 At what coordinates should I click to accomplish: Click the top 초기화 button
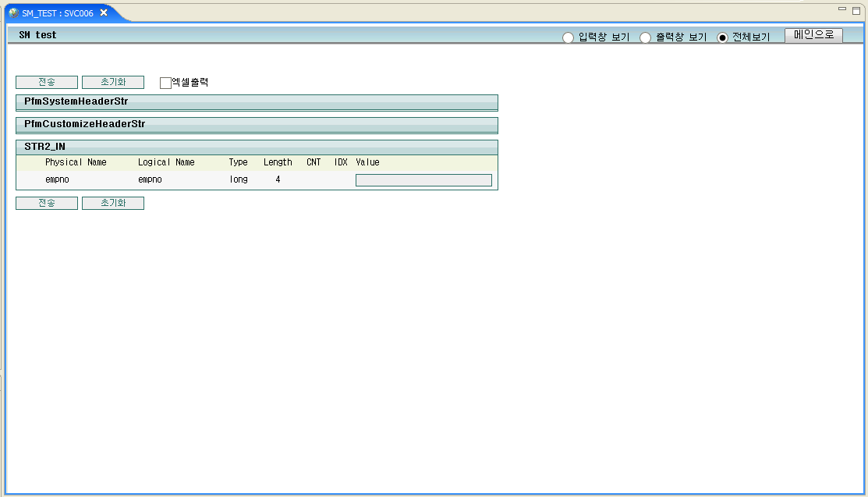[112, 82]
